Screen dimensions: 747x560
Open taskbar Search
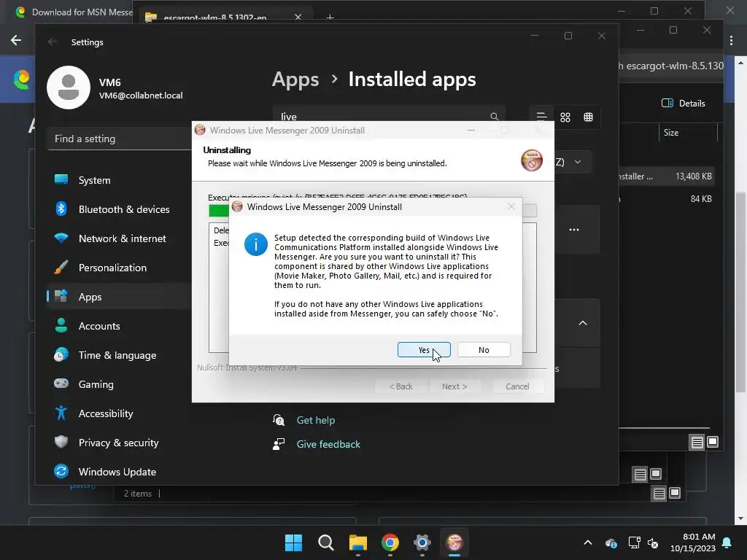click(326, 542)
